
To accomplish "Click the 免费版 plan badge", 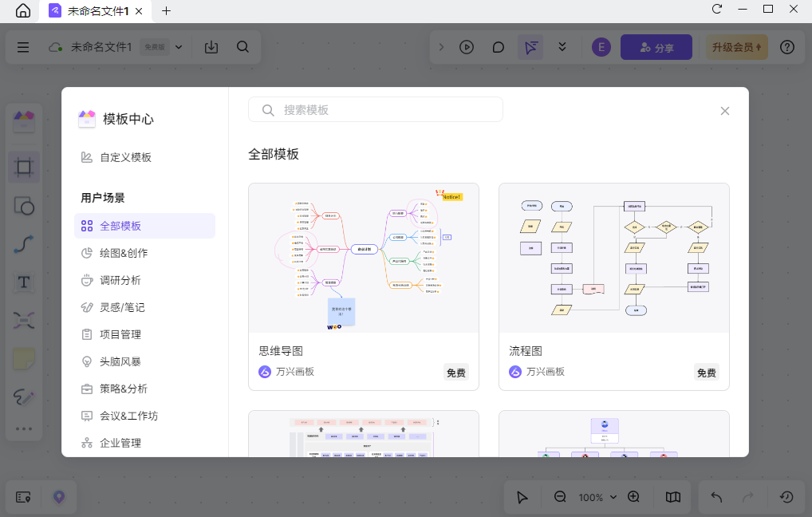I will [154, 47].
